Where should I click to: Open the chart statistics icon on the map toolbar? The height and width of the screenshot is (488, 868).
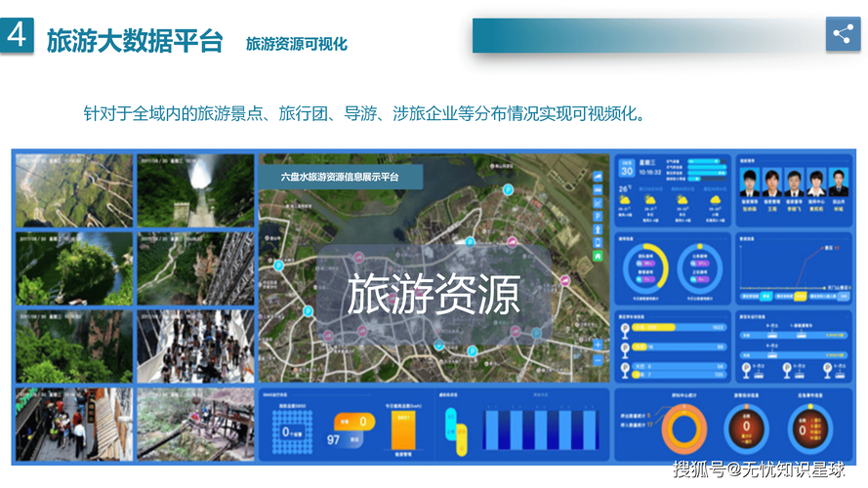[598, 203]
